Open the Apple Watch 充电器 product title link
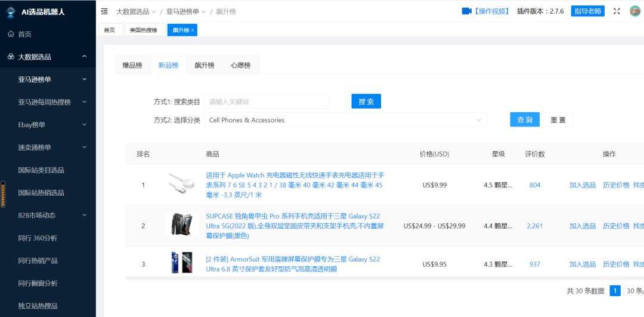This screenshot has height=317, width=644. pyautogui.click(x=295, y=185)
